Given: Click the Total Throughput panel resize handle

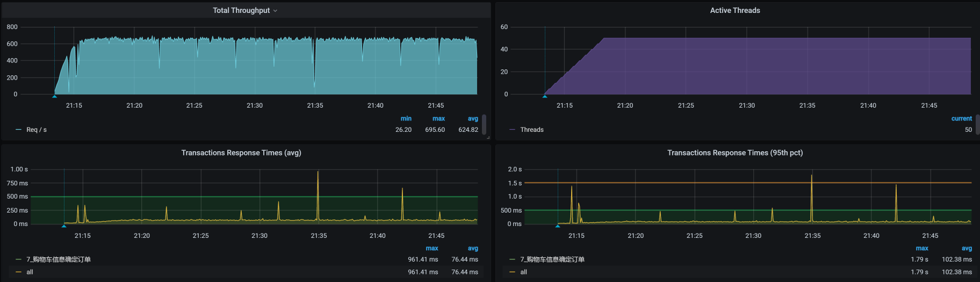Looking at the screenshot, I should 488,138.
